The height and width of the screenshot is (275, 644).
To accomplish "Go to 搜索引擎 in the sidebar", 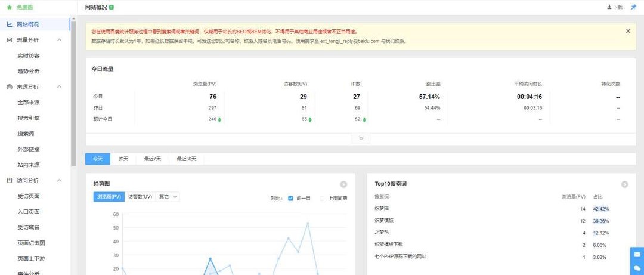I will pyautogui.click(x=29, y=118).
